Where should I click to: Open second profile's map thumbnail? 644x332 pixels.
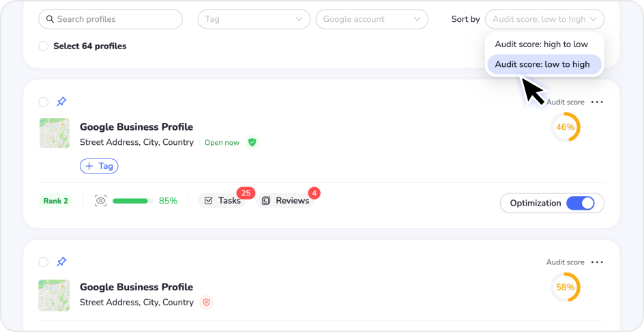tap(54, 295)
